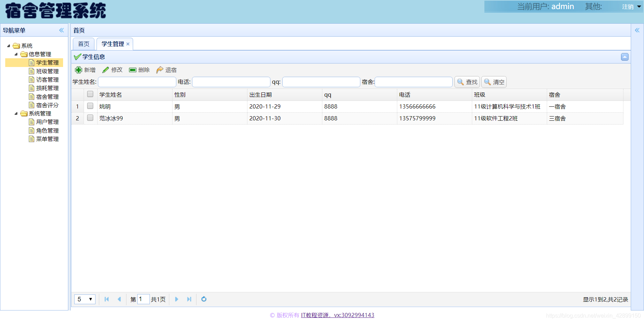Go to next page of results

(x=177, y=299)
